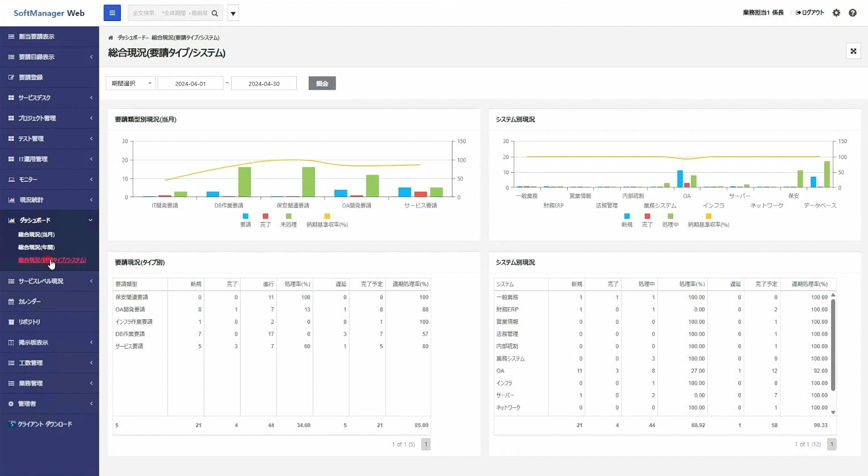Open the settings gear icon

[836, 12]
